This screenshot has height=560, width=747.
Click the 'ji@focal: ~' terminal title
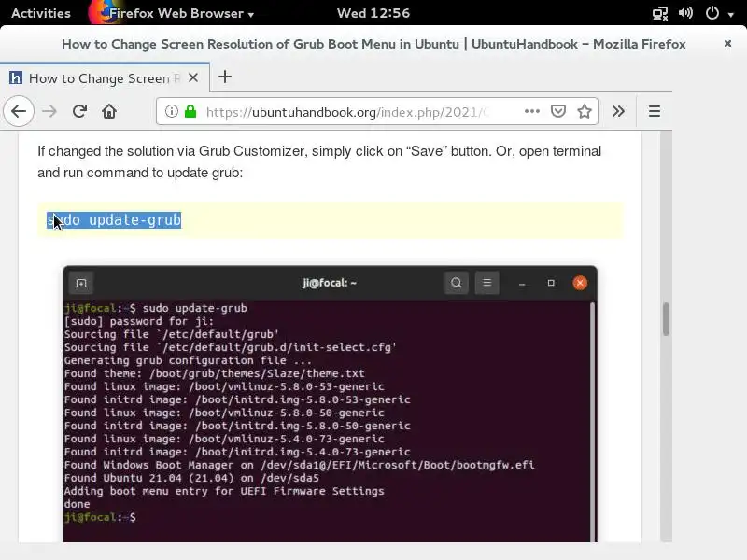(330, 283)
